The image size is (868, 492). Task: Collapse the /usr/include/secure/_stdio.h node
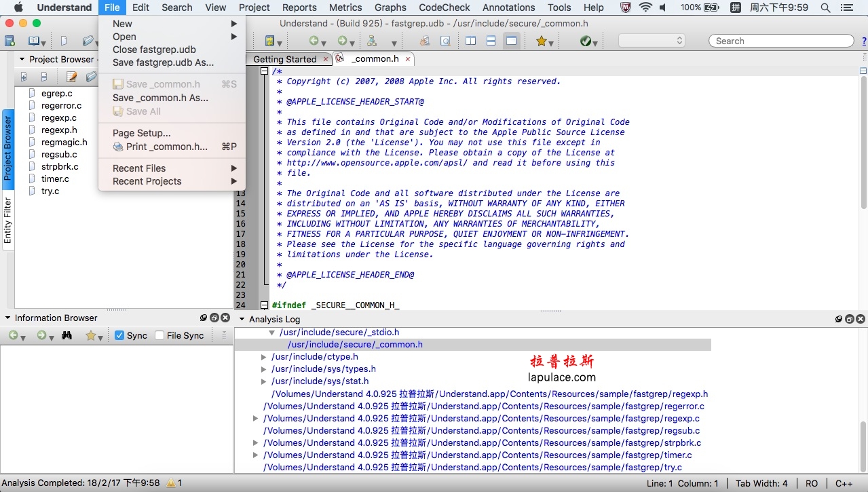[x=272, y=333]
